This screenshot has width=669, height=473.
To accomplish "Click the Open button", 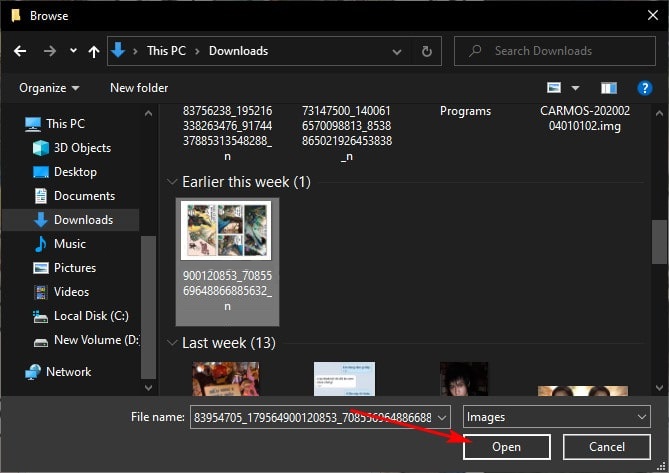I will tap(506, 447).
